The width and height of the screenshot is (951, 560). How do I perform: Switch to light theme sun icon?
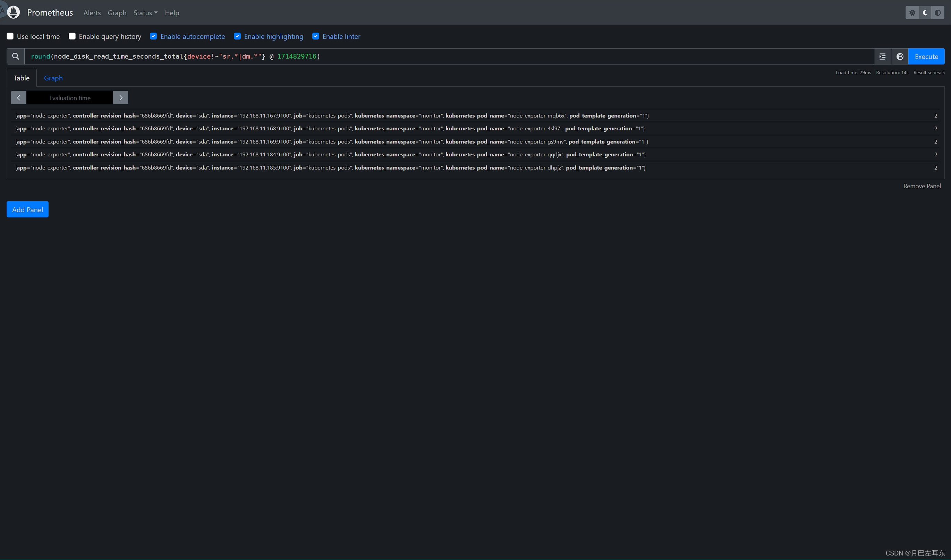(x=912, y=12)
